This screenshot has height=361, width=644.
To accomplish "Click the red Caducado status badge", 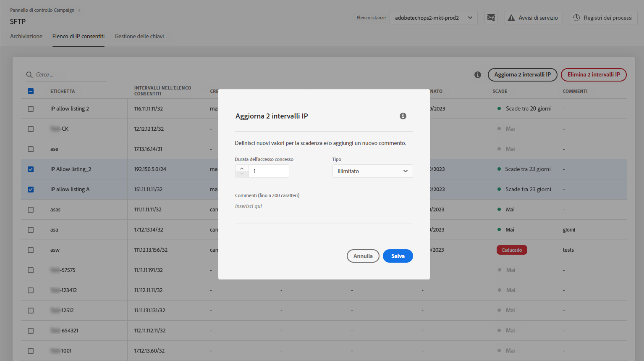I will [512, 250].
